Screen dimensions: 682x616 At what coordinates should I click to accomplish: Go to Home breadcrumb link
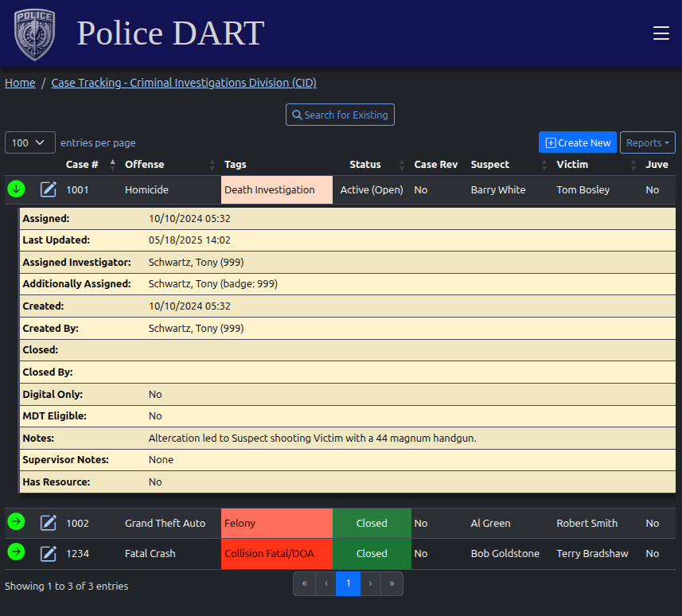coord(20,83)
